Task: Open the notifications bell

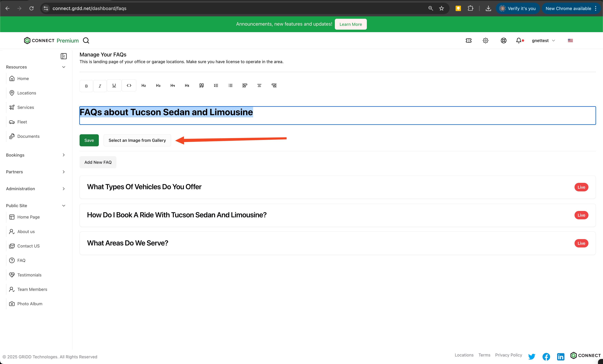Action: click(x=519, y=40)
